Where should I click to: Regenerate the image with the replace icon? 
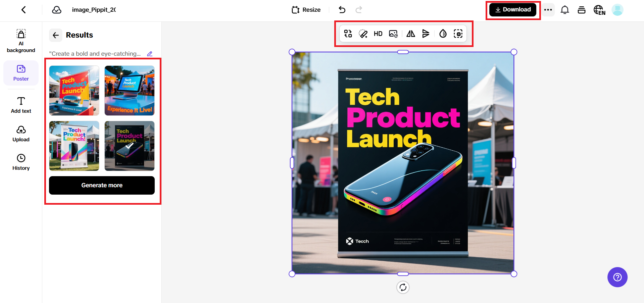coord(348,34)
